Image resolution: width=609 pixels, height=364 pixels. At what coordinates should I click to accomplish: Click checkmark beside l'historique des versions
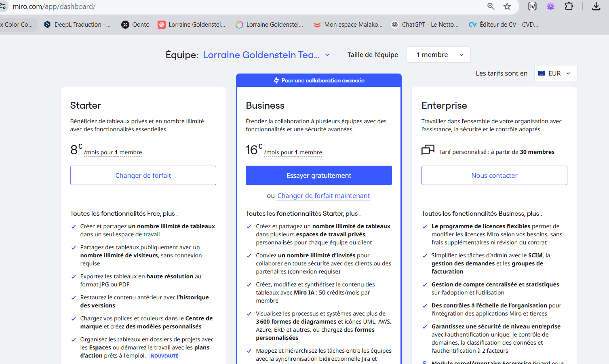coord(74,298)
